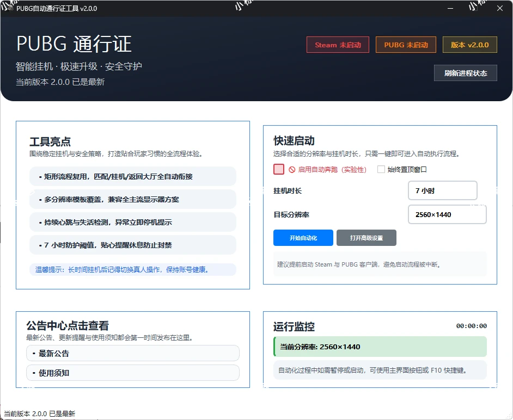Enable the 始终置顶窗口 checkbox
This screenshot has width=513, height=420.
(x=381, y=169)
